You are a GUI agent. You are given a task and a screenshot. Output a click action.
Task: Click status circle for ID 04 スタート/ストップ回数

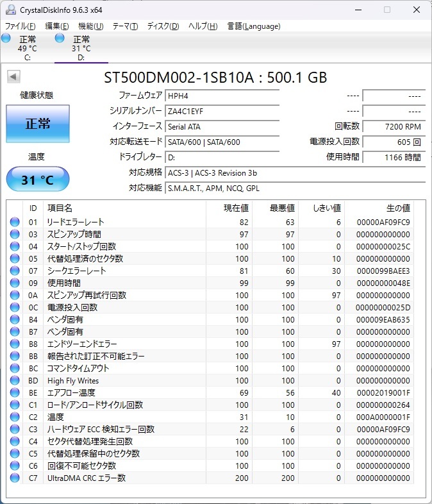(x=15, y=246)
